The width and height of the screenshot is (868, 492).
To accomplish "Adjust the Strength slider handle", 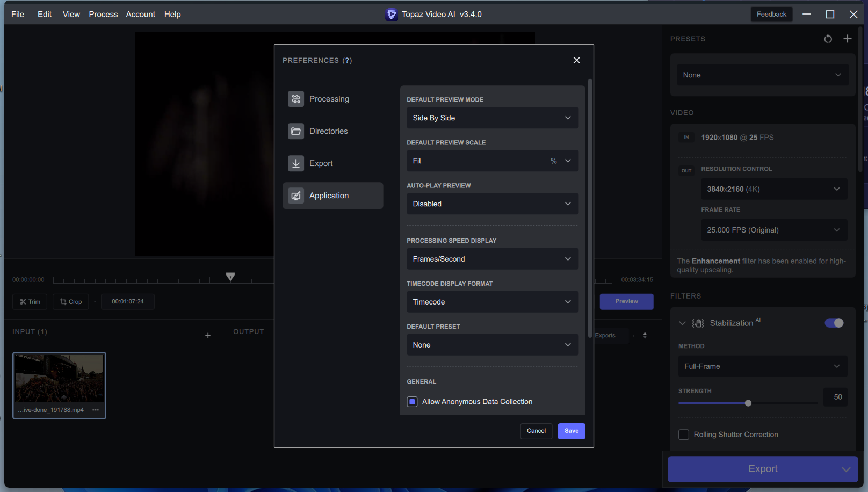I will [x=748, y=403].
